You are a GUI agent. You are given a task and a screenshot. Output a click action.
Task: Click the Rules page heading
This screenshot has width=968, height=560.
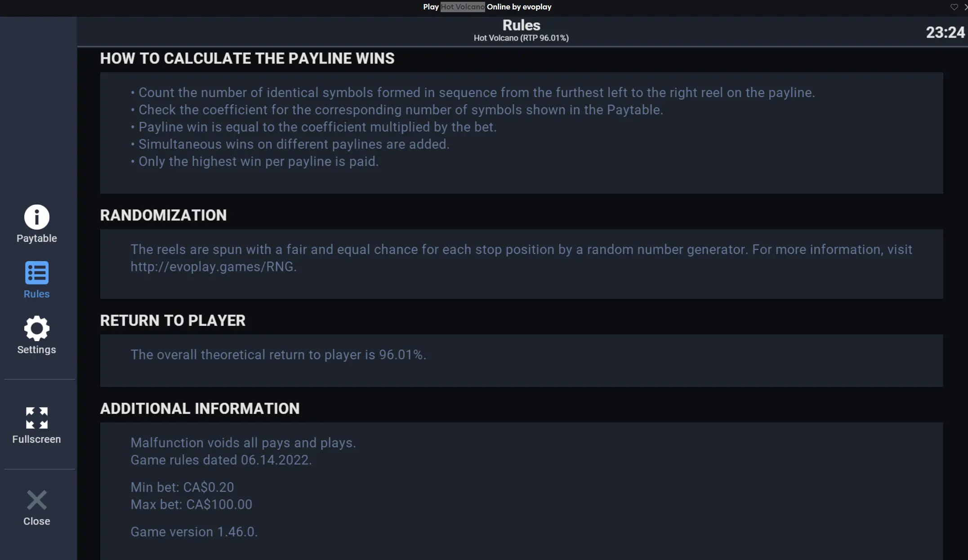click(521, 25)
